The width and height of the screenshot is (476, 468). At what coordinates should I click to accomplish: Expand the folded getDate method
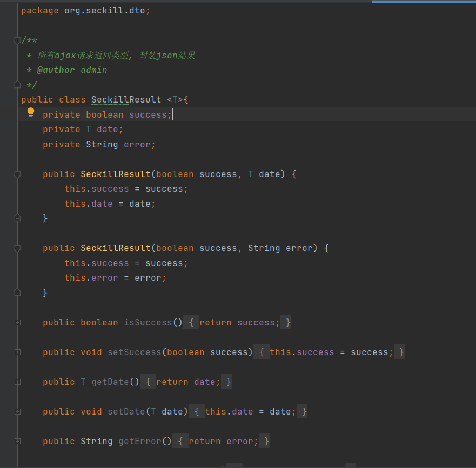click(17, 382)
